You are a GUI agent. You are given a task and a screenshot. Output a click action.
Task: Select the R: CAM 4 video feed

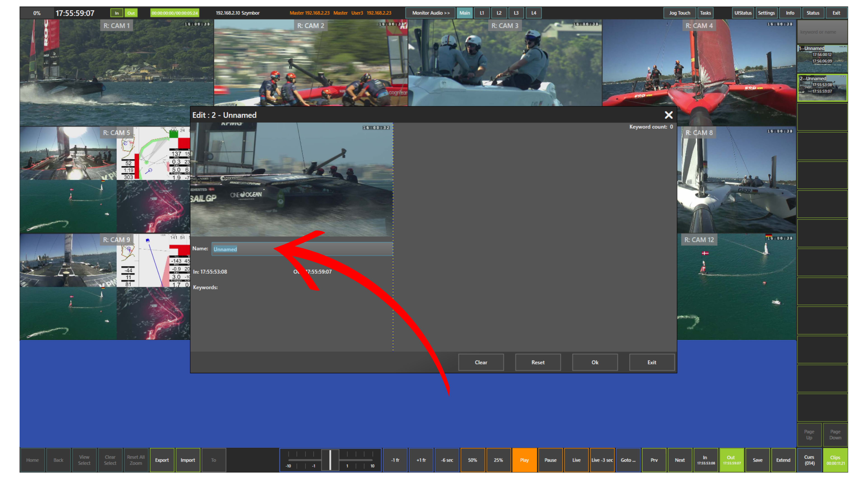(x=699, y=72)
